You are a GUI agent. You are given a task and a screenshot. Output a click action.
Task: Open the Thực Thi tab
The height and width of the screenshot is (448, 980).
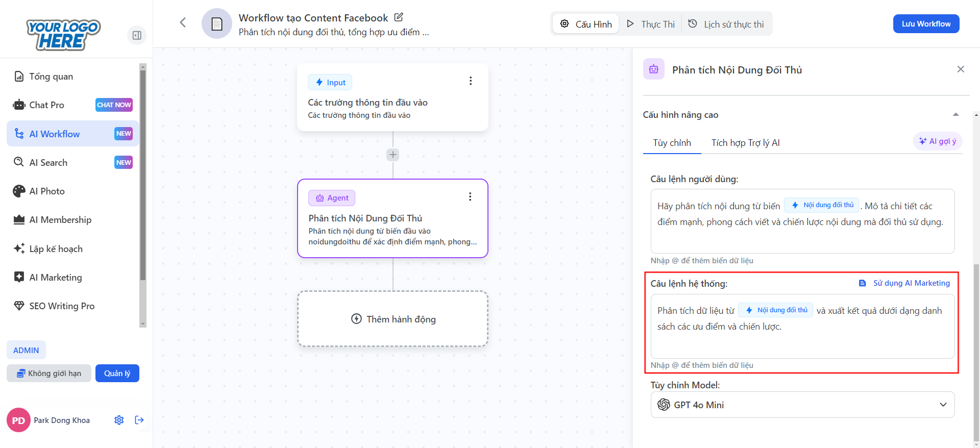[x=651, y=24]
